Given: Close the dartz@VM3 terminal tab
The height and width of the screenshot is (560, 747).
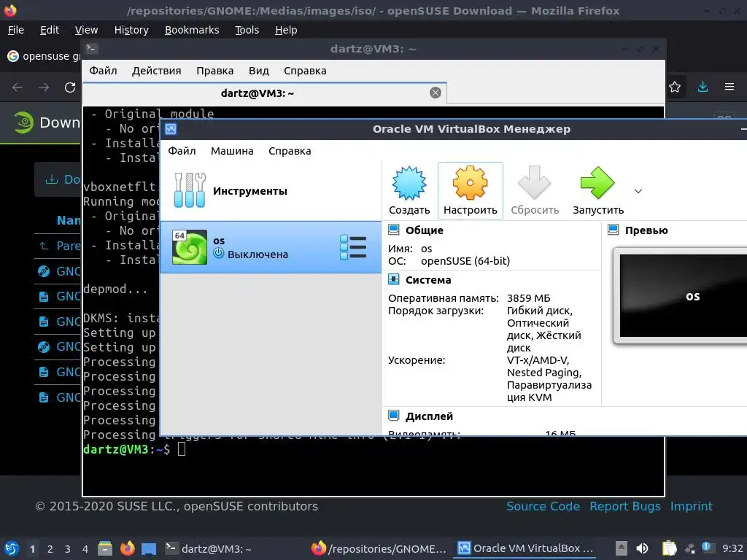Looking at the screenshot, I should point(436,93).
